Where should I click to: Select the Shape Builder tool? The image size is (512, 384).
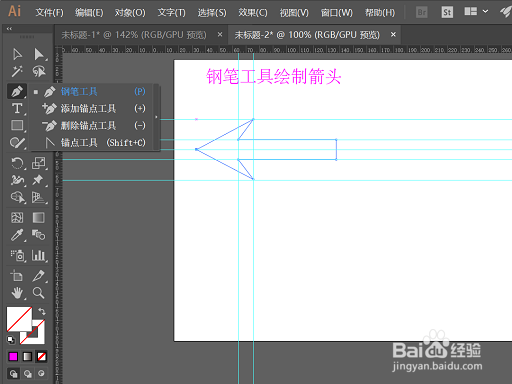(18, 197)
